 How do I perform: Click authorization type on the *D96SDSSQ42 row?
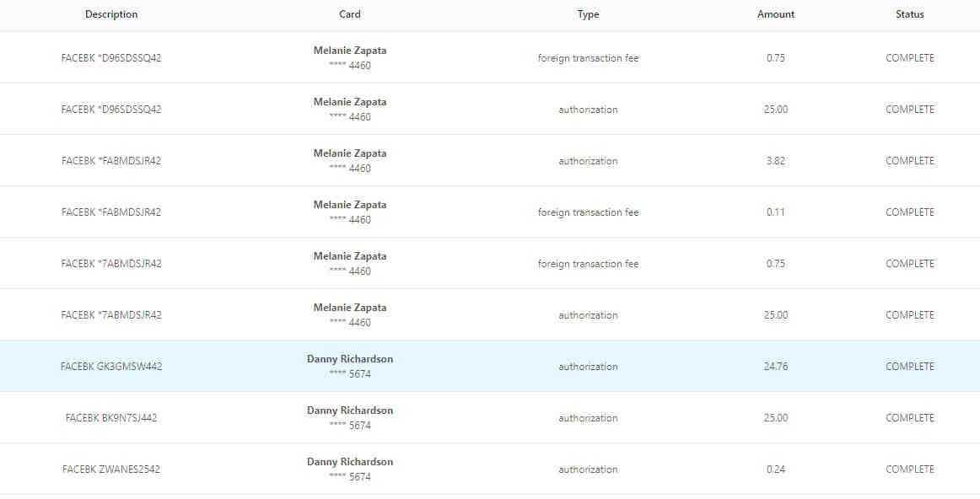(x=588, y=110)
